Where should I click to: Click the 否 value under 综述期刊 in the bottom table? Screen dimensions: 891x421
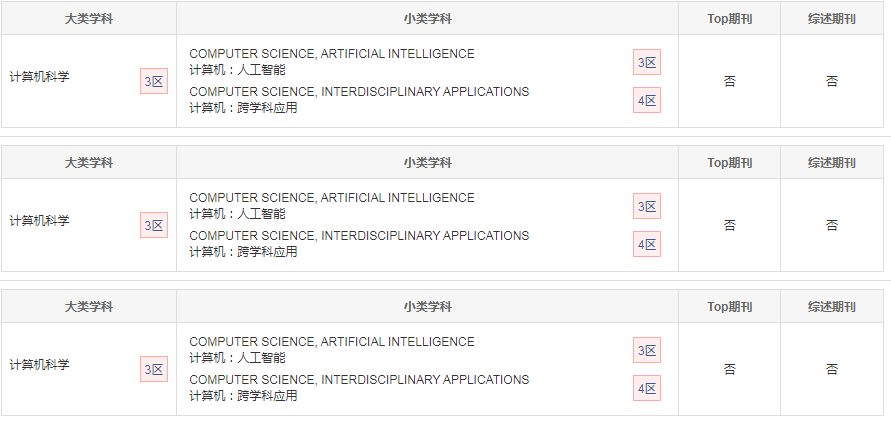click(x=832, y=369)
